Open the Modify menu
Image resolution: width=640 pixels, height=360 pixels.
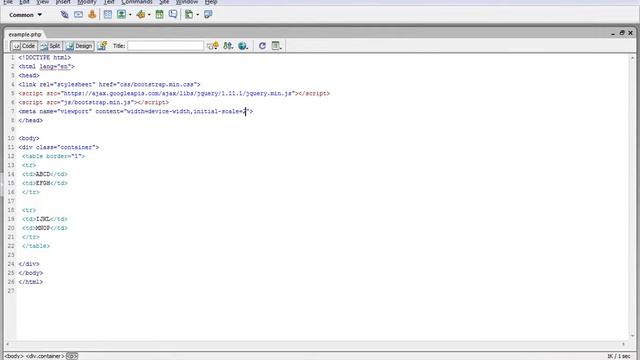point(87,2)
